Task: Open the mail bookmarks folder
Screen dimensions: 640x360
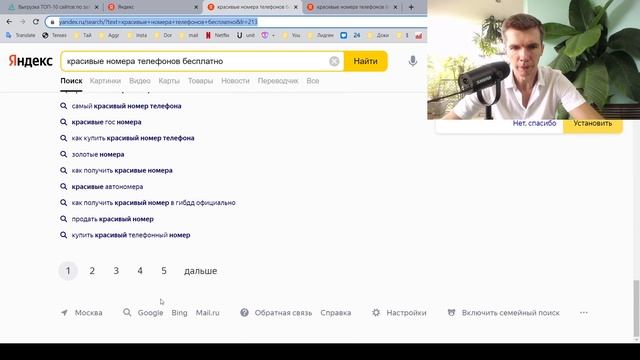Action: [189, 36]
